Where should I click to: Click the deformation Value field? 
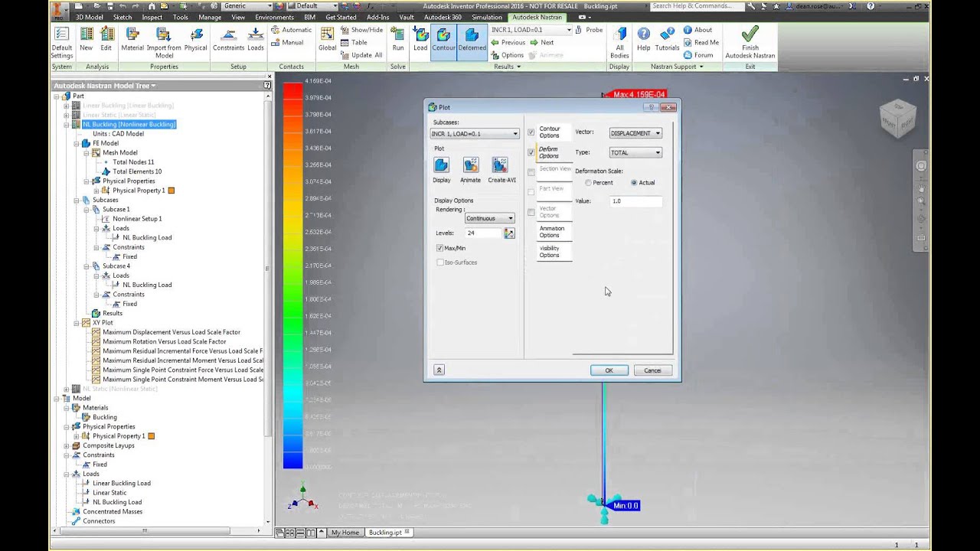[635, 201]
